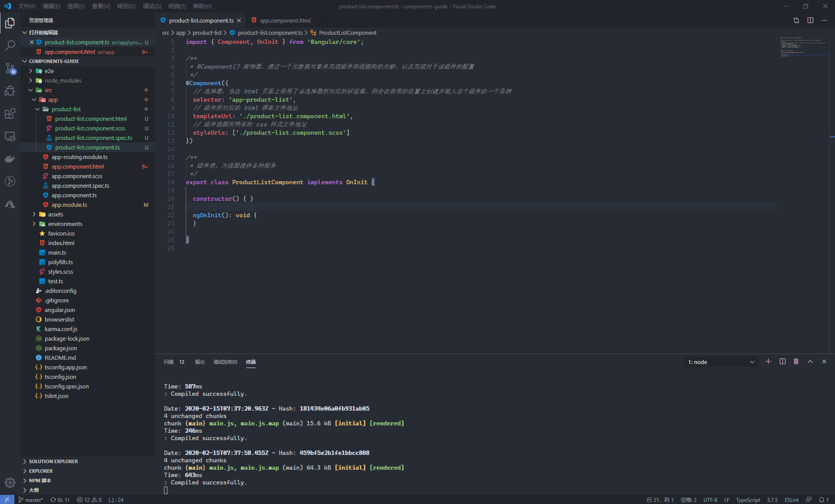Open the Extensions view
Image resolution: width=835 pixels, height=504 pixels.
[10, 114]
